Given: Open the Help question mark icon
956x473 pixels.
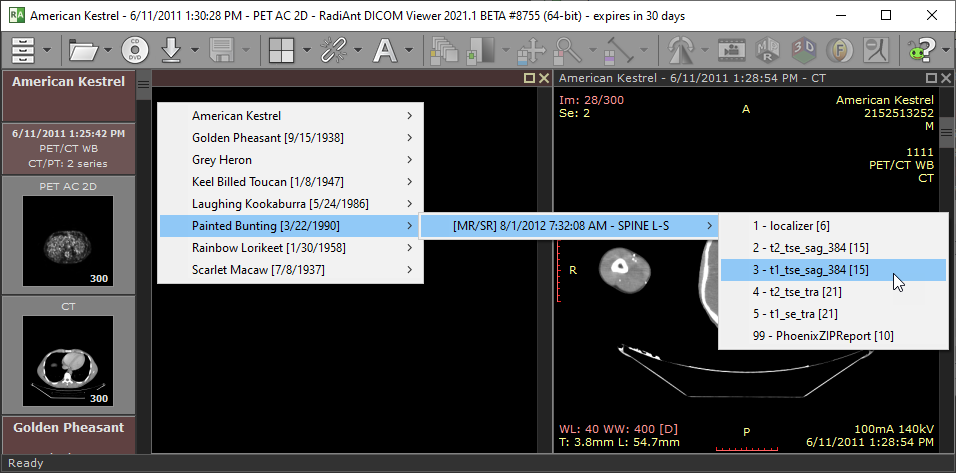Looking at the screenshot, I should pyautogui.click(x=924, y=50).
